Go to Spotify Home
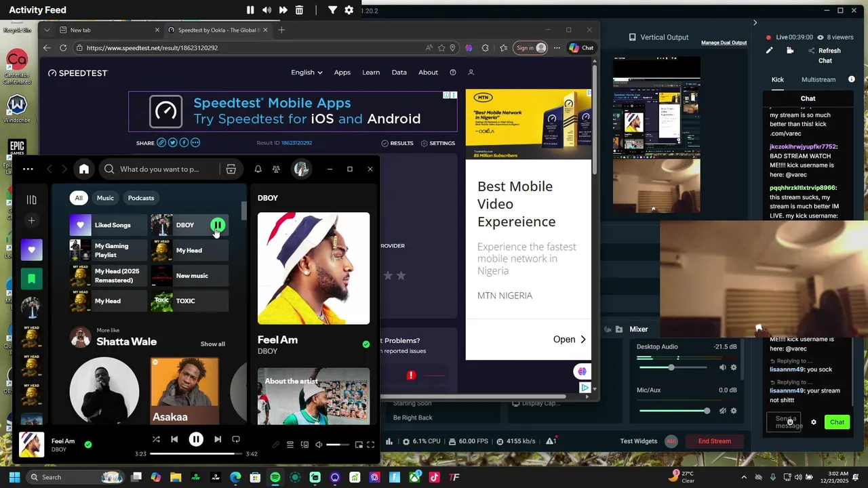 coord(84,169)
